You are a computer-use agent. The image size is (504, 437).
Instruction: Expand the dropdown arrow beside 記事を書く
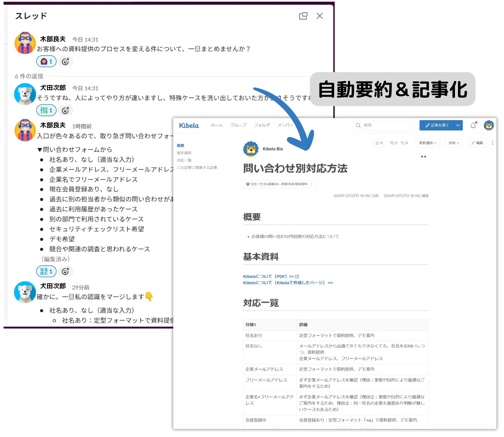click(458, 125)
